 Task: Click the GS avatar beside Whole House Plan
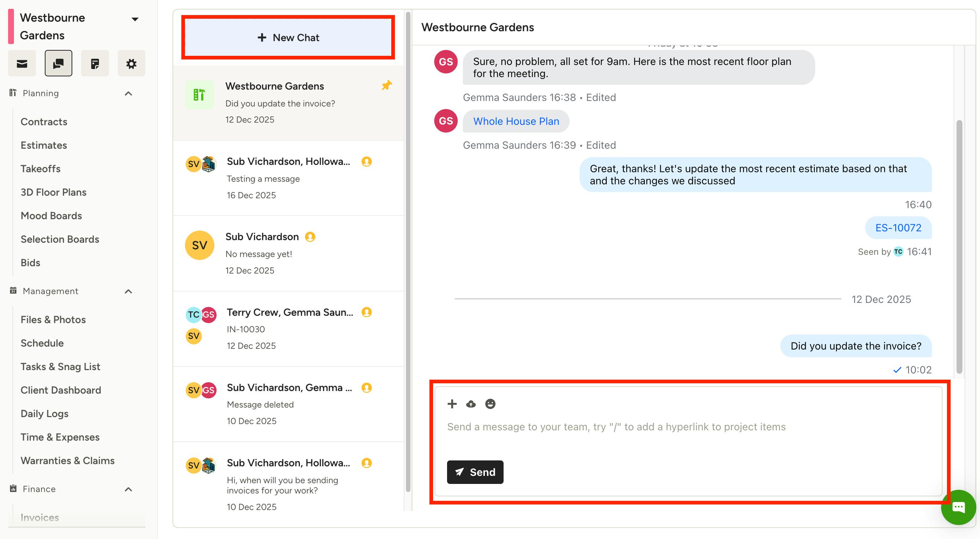click(446, 121)
